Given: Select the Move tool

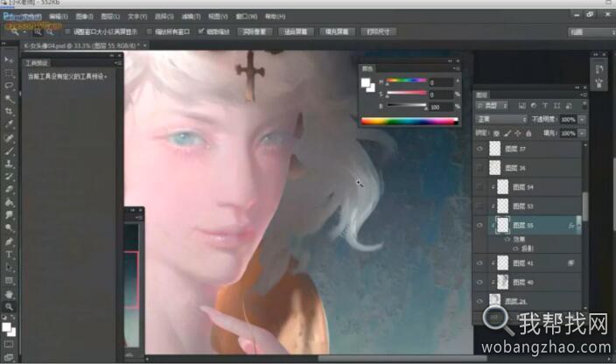Looking at the screenshot, I should point(9,59).
